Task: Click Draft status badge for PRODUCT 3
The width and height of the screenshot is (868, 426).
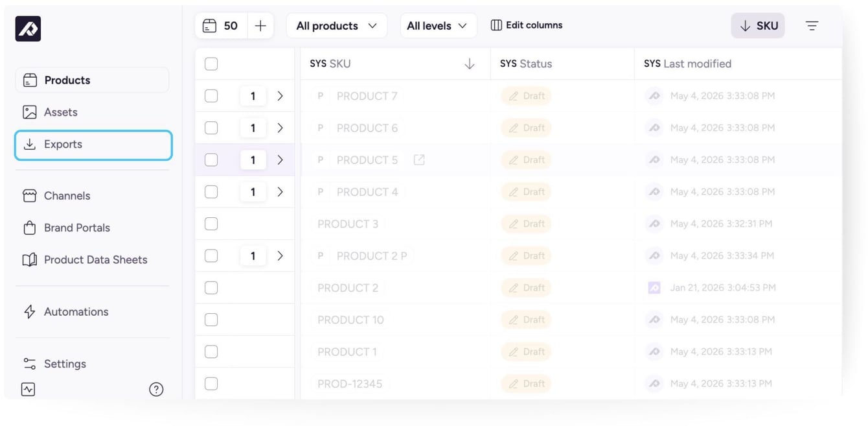Action: pyautogui.click(x=526, y=224)
